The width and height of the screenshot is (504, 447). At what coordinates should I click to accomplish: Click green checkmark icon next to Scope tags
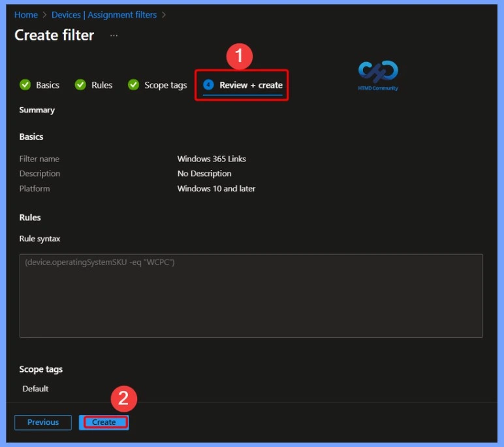[x=133, y=85]
